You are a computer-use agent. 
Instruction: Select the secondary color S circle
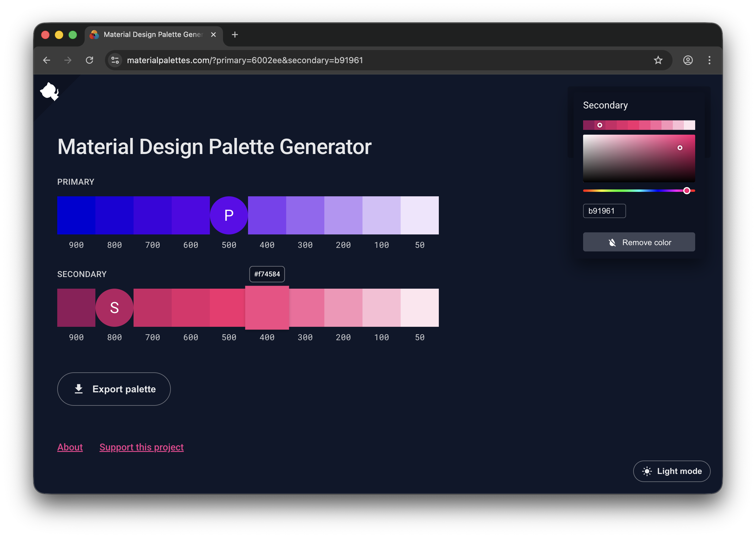pyautogui.click(x=114, y=307)
